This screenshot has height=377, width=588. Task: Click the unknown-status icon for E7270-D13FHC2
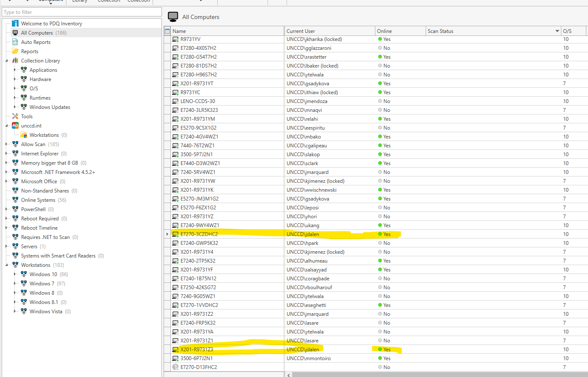[x=175, y=367]
